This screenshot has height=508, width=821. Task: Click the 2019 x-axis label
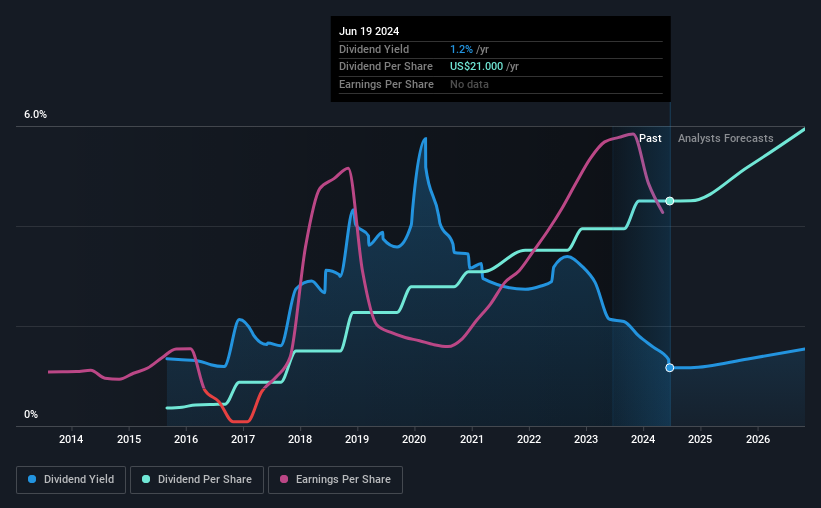click(x=357, y=439)
